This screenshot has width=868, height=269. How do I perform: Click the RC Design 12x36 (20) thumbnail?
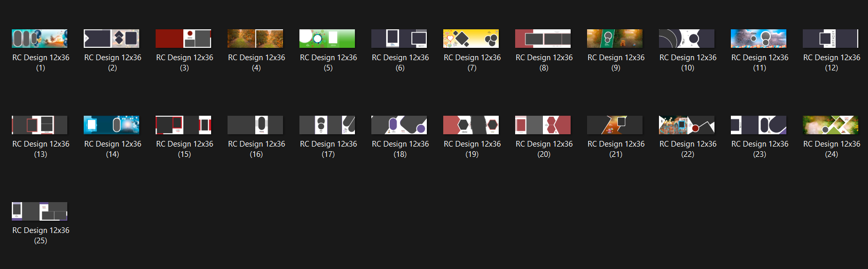pyautogui.click(x=543, y=125)
